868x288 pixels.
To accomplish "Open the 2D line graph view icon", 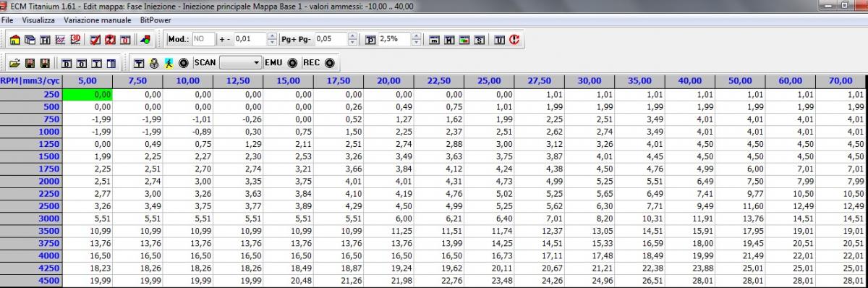I will 60,40.
